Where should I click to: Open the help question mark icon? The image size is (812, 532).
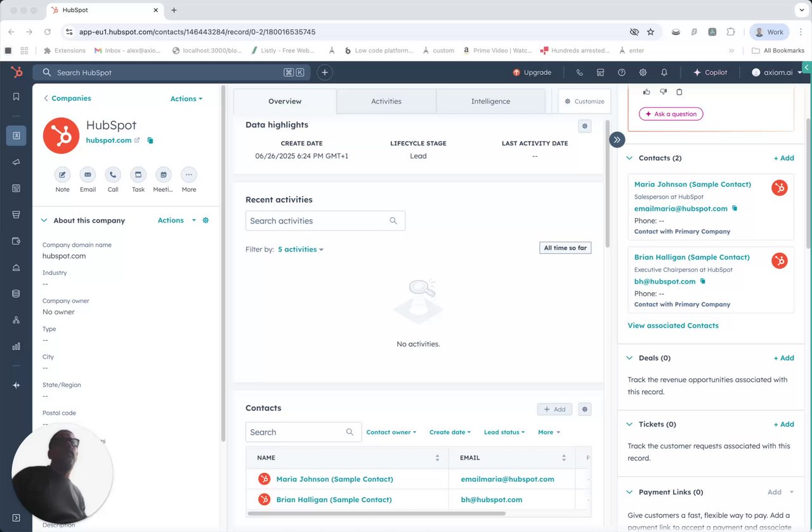(622, 72)
